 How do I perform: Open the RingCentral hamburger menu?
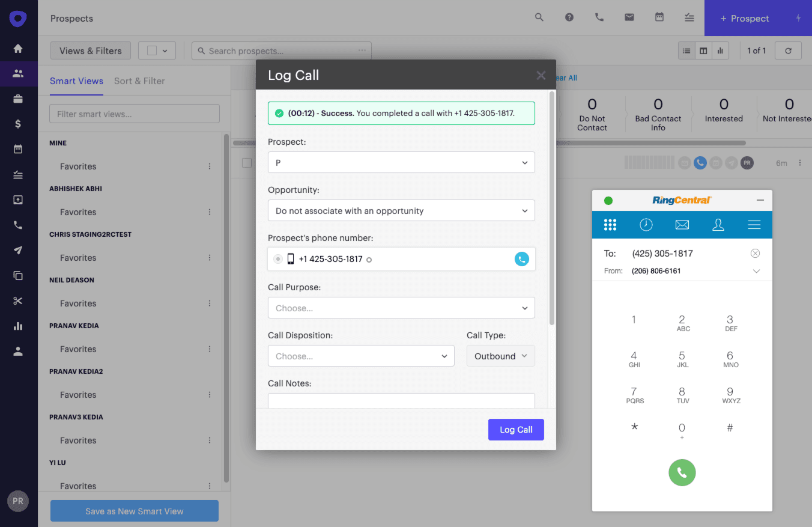point(754,225)
